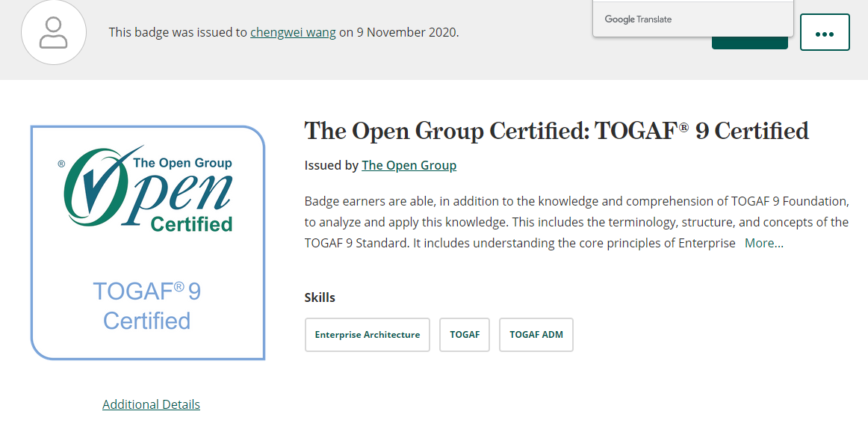The image size is (868, 429).
Task: Click the TOGAF 9 Certified badge image
Action: (x=148, y=242)
